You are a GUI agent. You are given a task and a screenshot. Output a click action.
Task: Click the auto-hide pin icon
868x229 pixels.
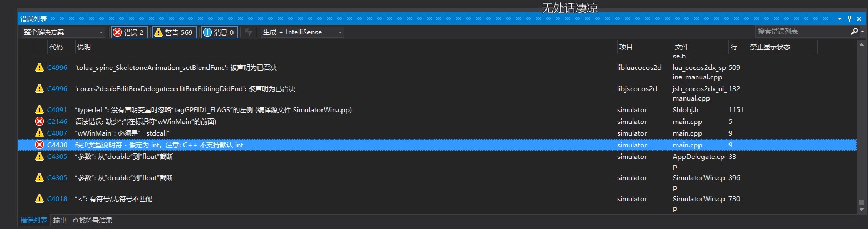(849, 18)
